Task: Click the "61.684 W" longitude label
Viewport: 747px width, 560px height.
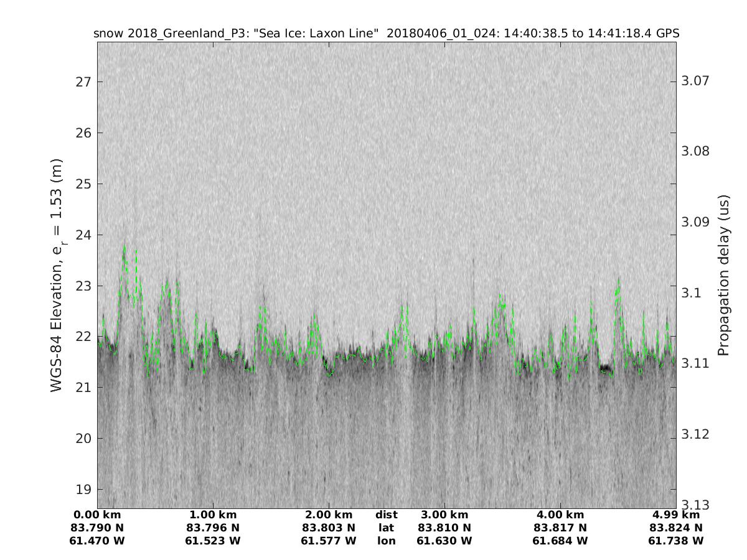Action: 560,541
